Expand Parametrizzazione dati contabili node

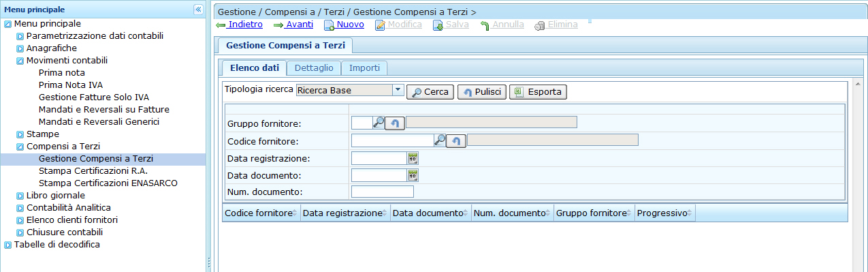[20, 36]
